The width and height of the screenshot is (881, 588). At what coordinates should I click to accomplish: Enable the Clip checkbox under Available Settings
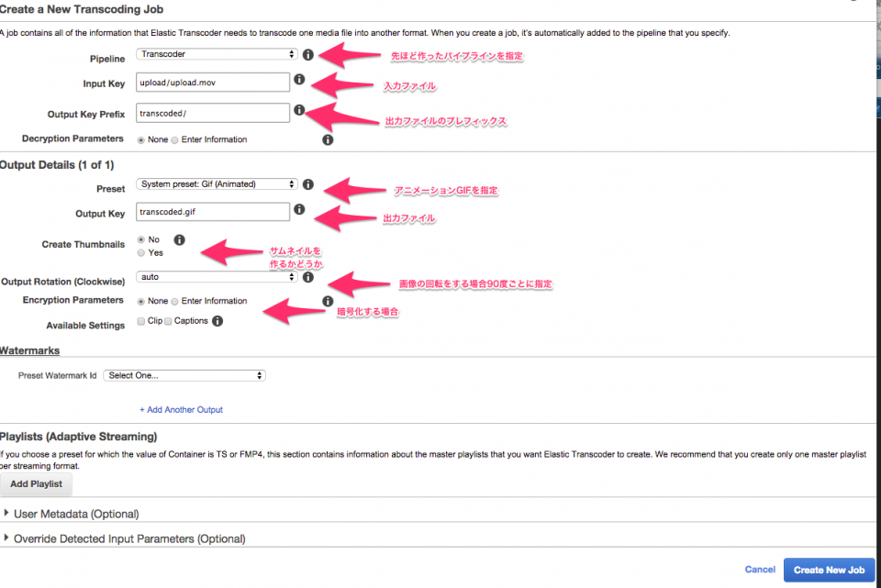tap(140, 320)
